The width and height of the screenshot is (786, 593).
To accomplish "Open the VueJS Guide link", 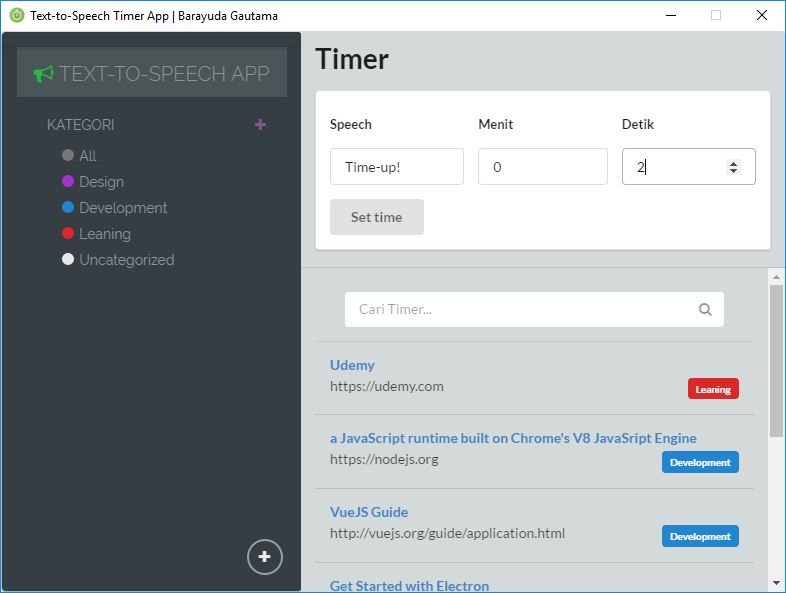I will click(369, 512).
